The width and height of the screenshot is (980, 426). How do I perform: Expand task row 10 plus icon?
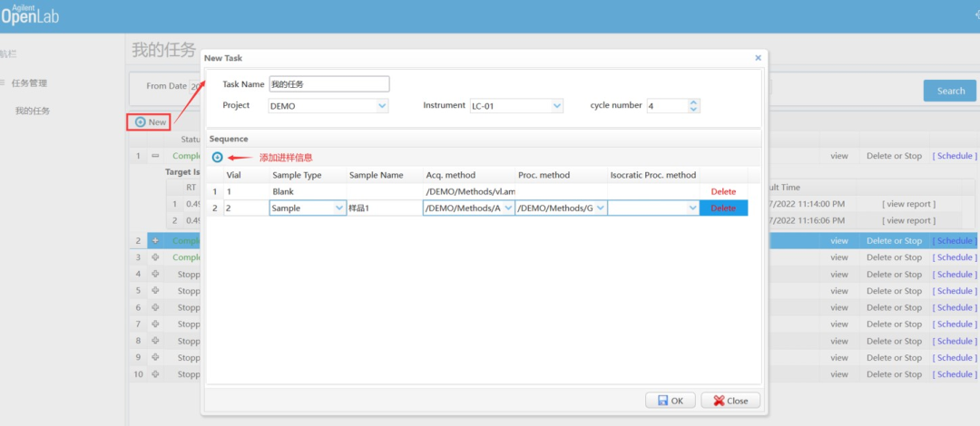(155, 374)
